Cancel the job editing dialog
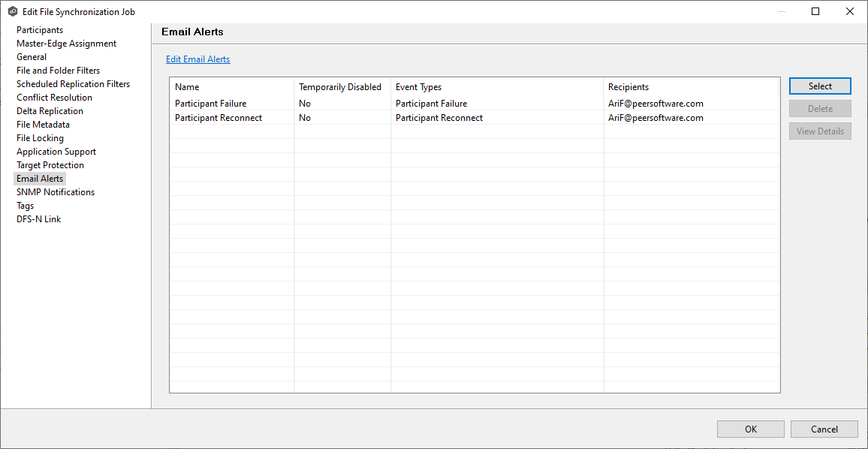The height and width of the screenshot is (449, 868). point(824,429)
